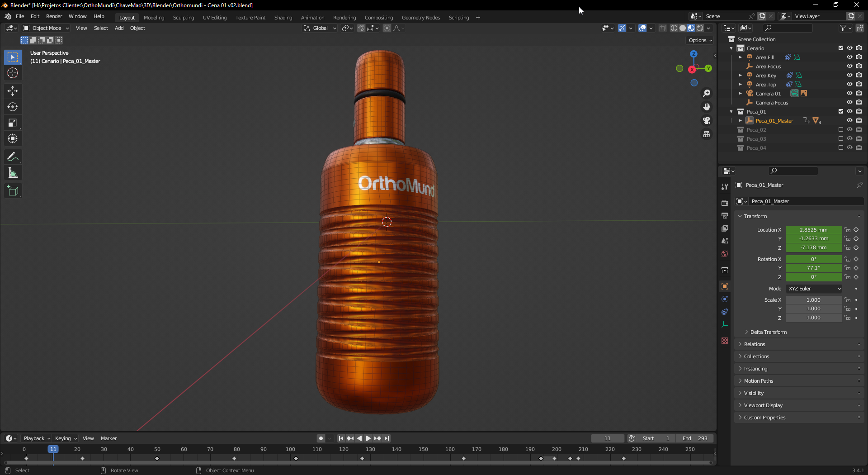Toggle auto keying record button
Screen dimensions: 868x475
point(321,438)
